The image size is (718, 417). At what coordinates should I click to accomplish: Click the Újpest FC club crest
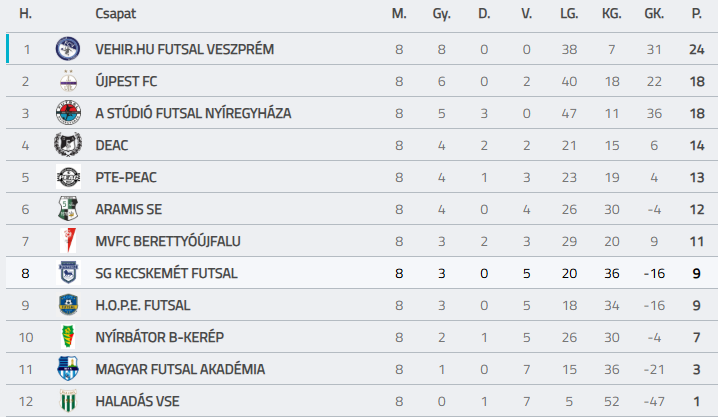pos(67,81)
